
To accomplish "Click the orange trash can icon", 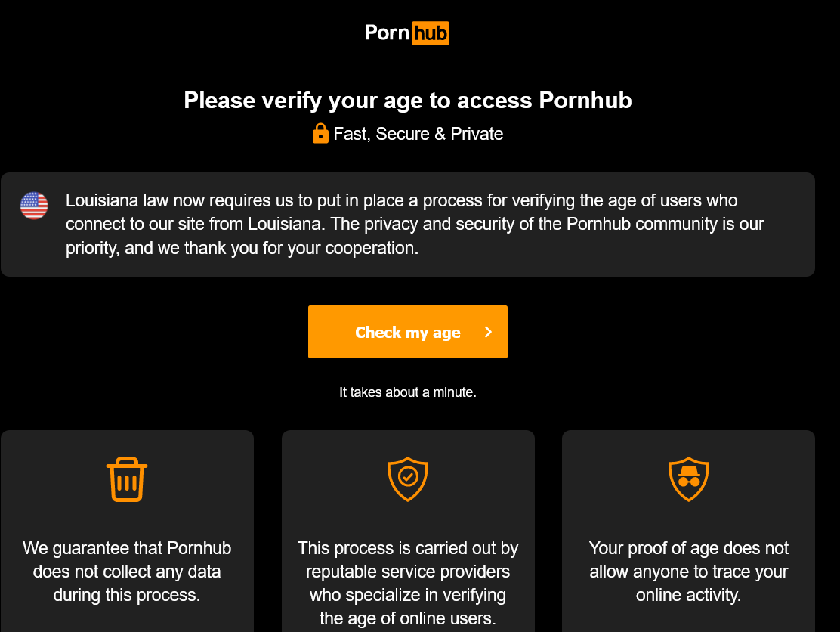I will coord(127,479).
